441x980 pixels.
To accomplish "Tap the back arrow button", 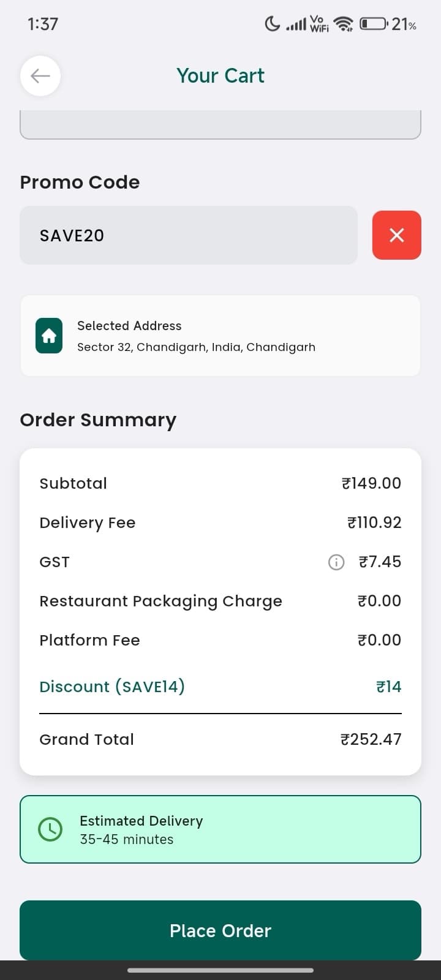I will tap(40, 76).
